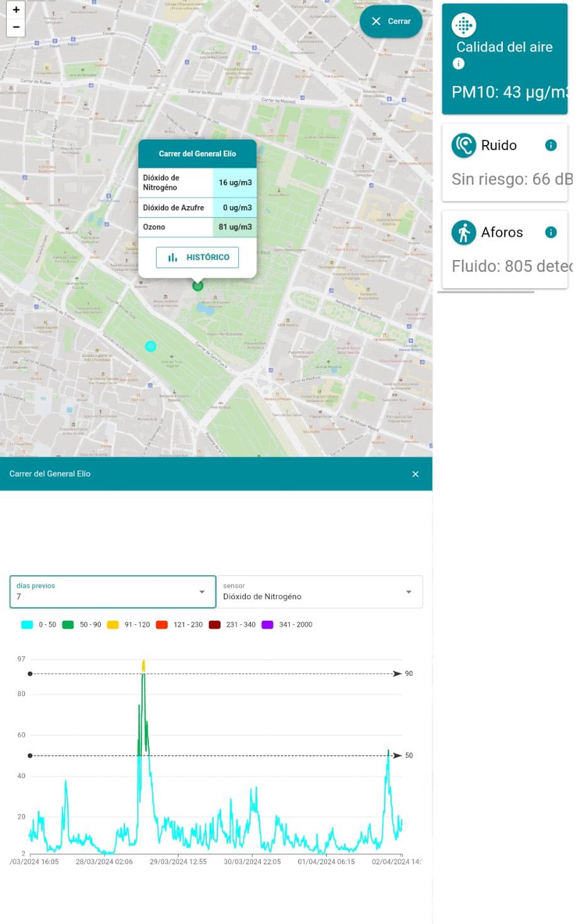
Task: Toggle the 121 - 230 orange legend swatch
Action: click(x=162, y=625)
